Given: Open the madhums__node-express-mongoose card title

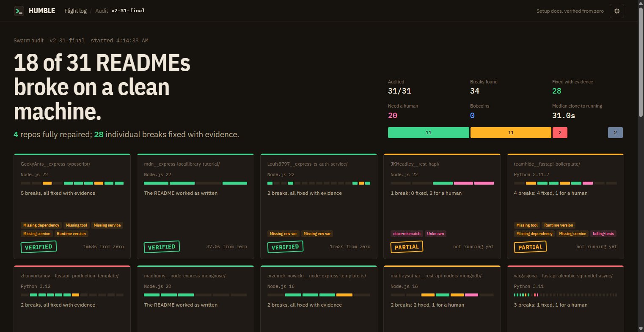Looking at the screenshot, I should pos(184,276).
